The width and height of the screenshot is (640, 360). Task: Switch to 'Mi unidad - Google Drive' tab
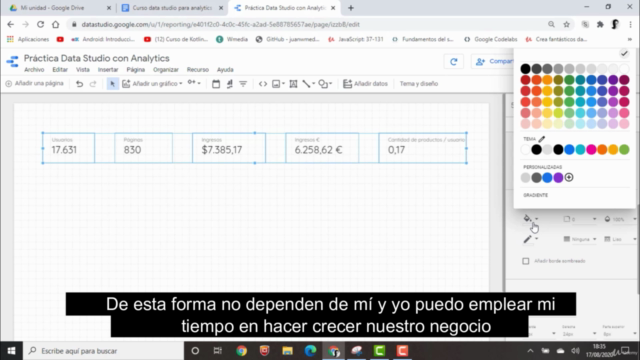coord(60,8)
